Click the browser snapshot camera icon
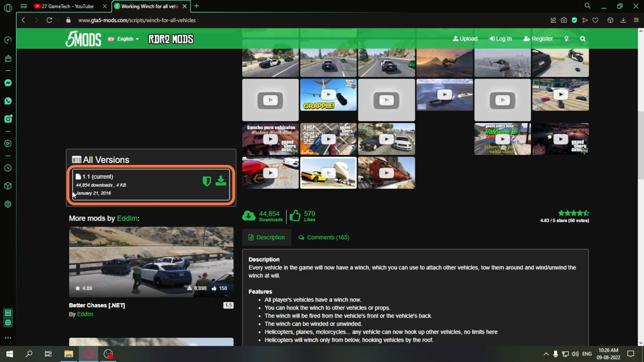 (563, 20)
